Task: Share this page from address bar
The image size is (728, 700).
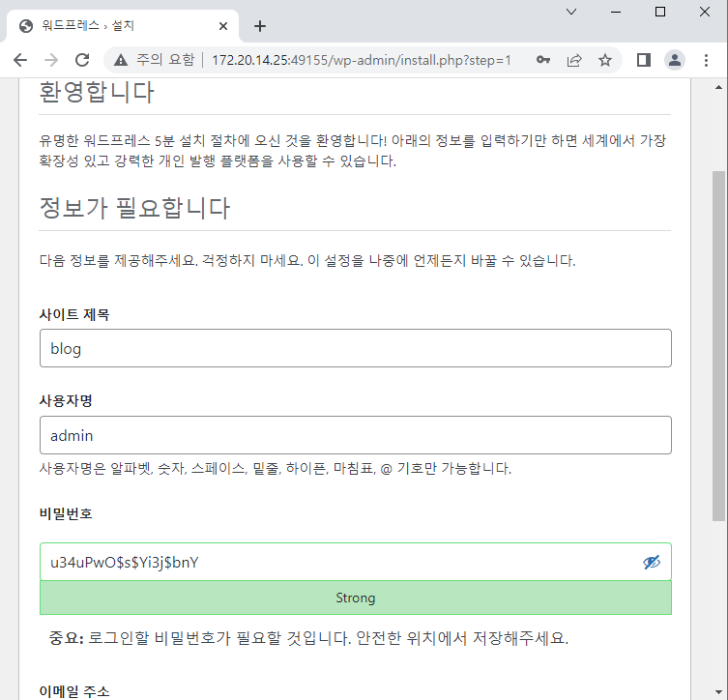Action: [574, 60]
